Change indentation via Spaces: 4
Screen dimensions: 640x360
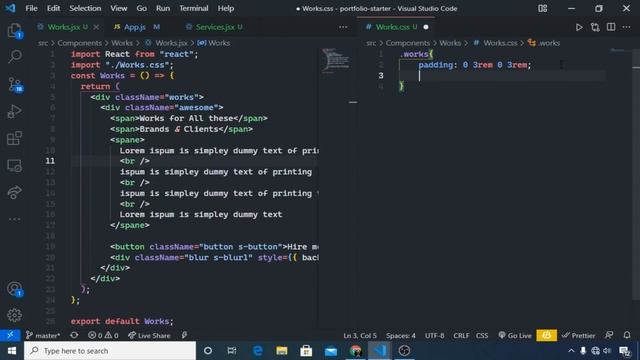[400, 335]
